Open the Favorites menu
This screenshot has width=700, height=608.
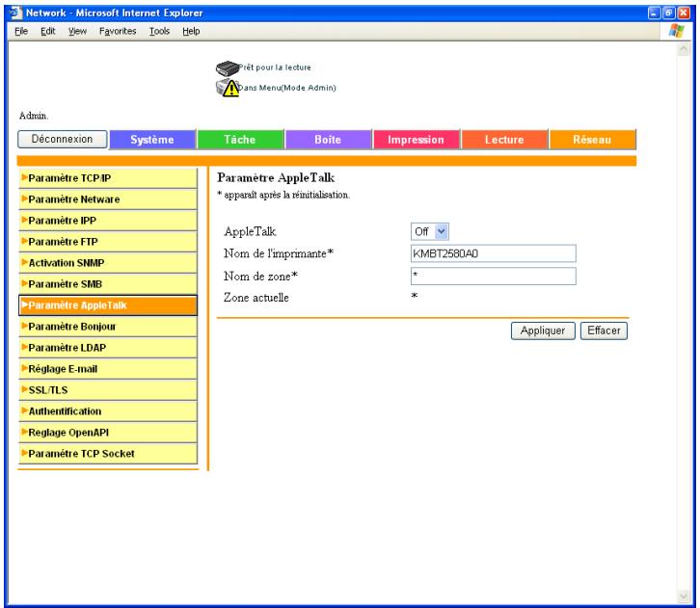pyautogui.click(x=118, y=31)
